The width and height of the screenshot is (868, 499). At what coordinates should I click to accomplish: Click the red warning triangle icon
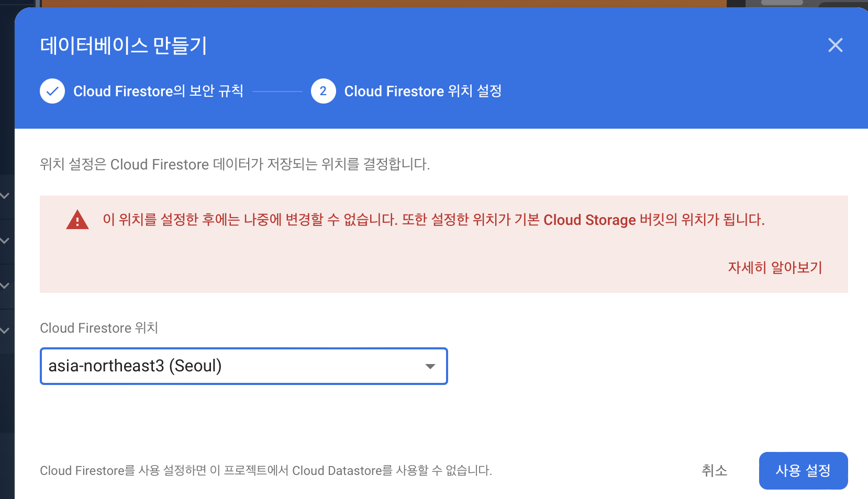coord(77,220)
